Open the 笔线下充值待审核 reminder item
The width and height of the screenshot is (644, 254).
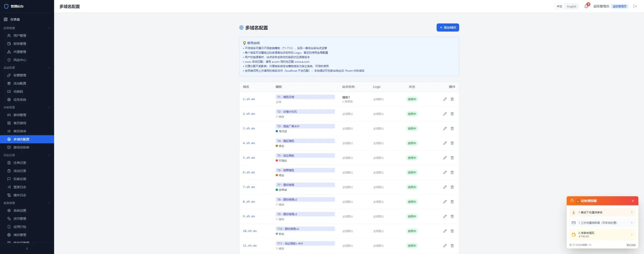[602, 213]
